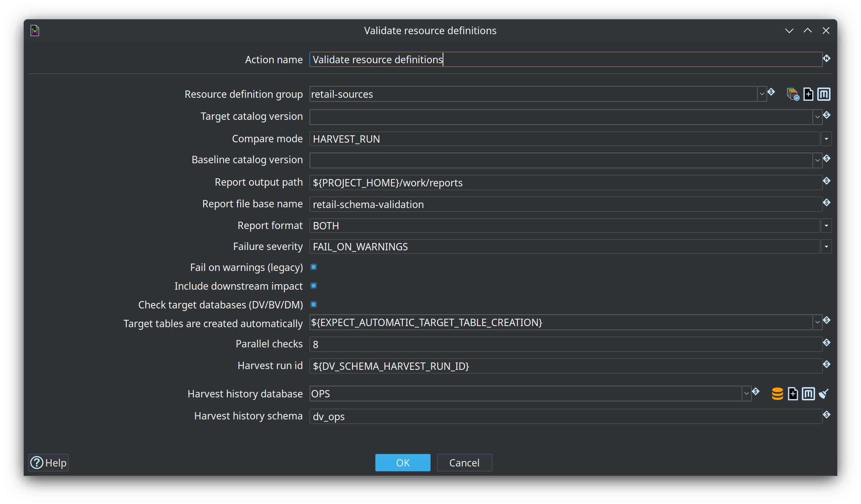Click variable icon beside Harvest history database
This screenshot has width=861, height=504.
click(x=756, y=392)
